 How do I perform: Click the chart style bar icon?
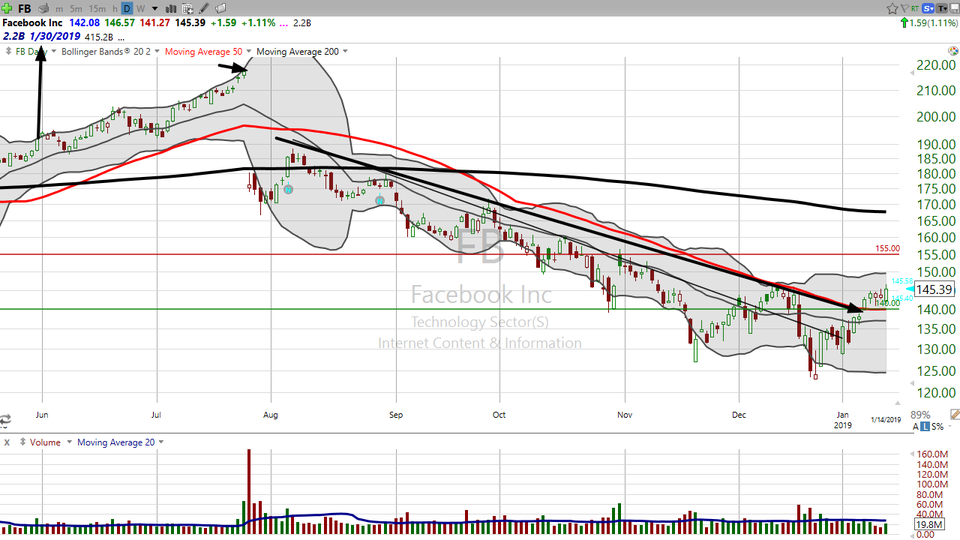(x=171, y=9)
